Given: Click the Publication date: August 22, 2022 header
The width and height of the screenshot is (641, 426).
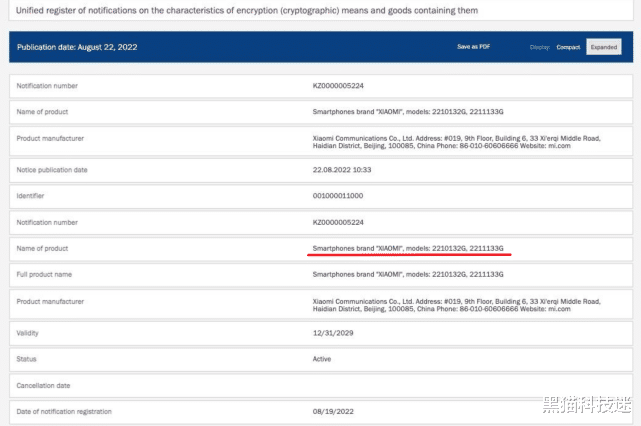Looking at the screenshot, I should point(77,47).
